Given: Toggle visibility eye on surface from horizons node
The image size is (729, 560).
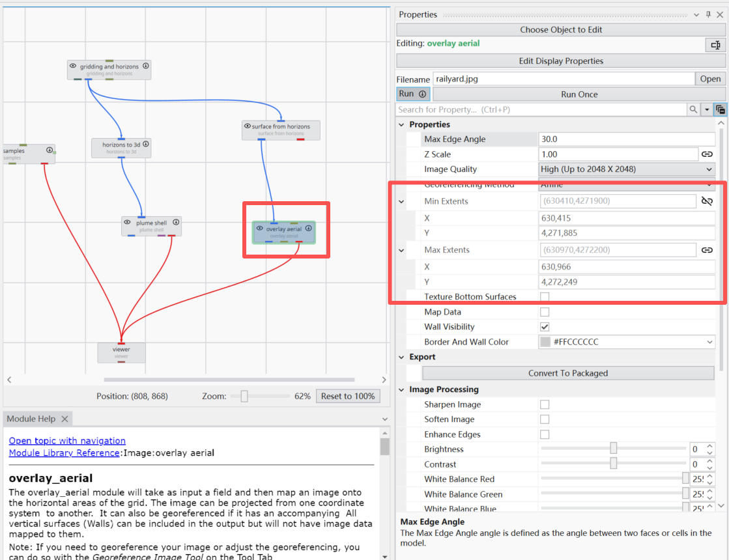Looking at the screenshot, I should coord(248,126).
